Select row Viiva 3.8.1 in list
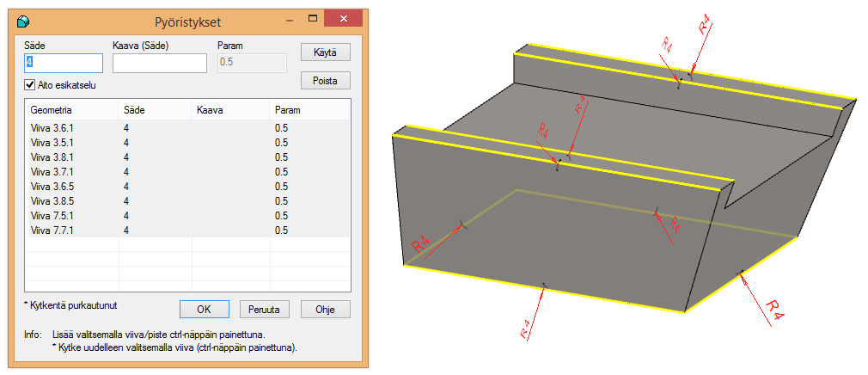 pos(53,157)
